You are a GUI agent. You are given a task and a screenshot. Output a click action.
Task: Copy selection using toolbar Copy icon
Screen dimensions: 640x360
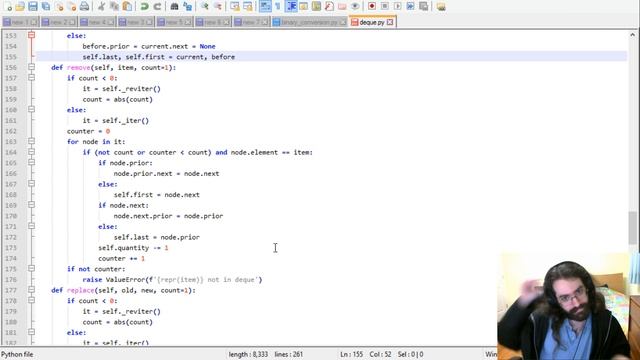point(114,7)
